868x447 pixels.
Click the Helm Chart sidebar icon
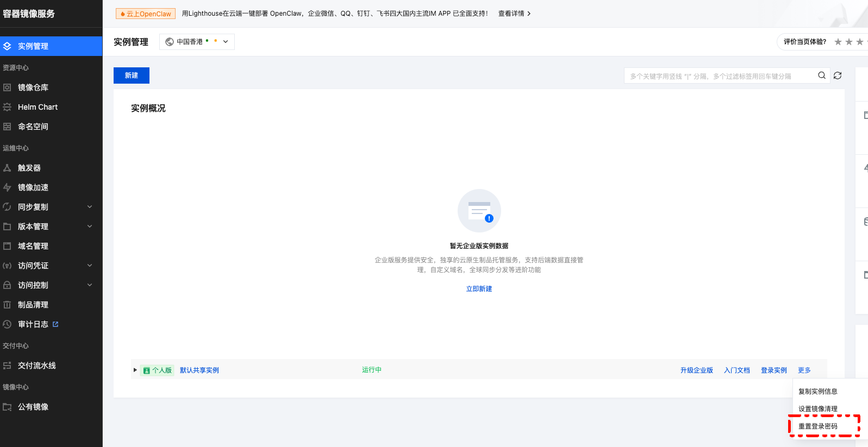[7, 107]
